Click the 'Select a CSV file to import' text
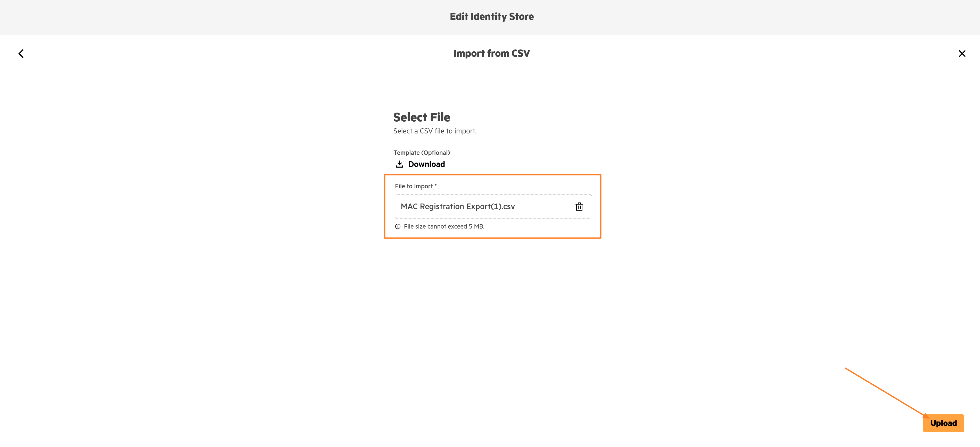This screenshot has width=980, height=447. tap(434, 131)
